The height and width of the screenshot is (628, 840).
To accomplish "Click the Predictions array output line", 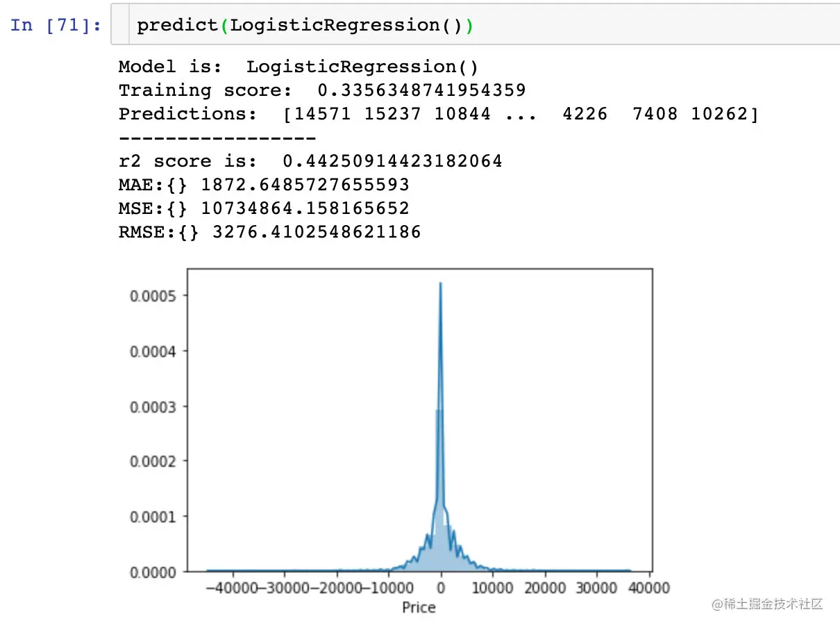I will 439,114.
